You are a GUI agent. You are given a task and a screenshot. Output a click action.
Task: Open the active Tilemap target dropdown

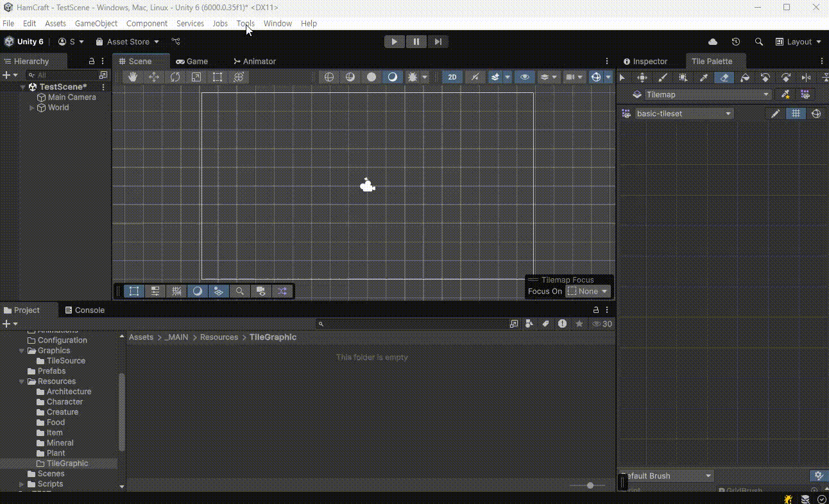(x=709, y=94)
